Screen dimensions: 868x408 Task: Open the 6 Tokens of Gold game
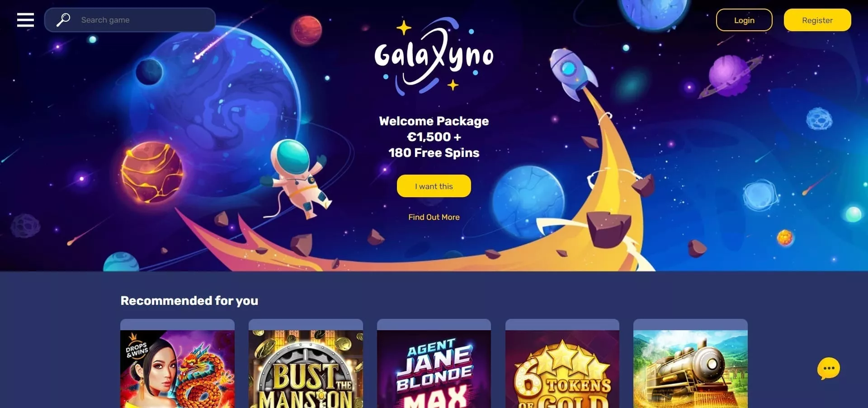(x=562, y=369)
